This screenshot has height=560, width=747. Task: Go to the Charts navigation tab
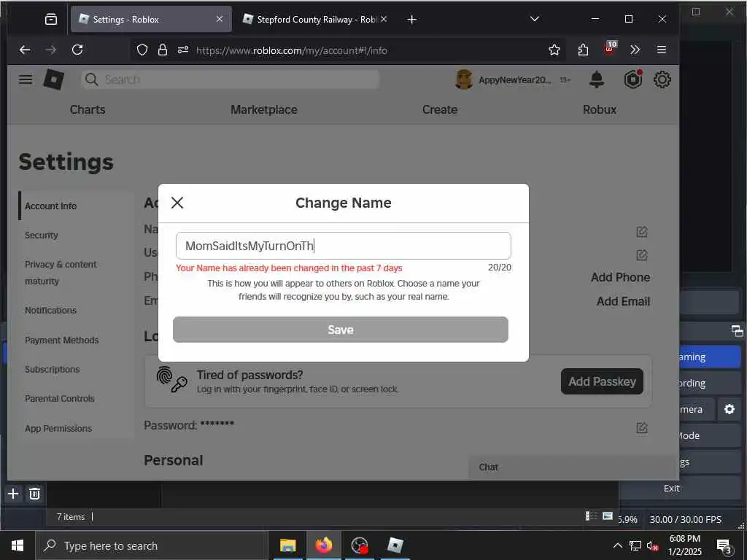[x=88, y=109]
